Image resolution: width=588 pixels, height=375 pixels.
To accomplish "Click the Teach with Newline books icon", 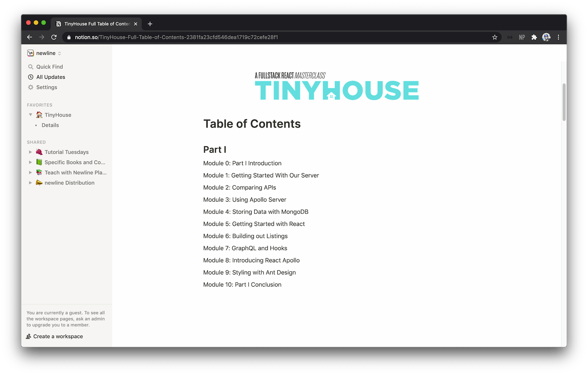I will click(x=39, y=173).
